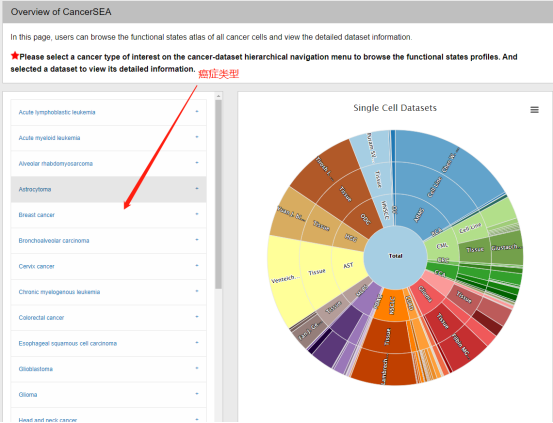
Task: Expand the Glioblastoma caret
Action: coord(197,368)
